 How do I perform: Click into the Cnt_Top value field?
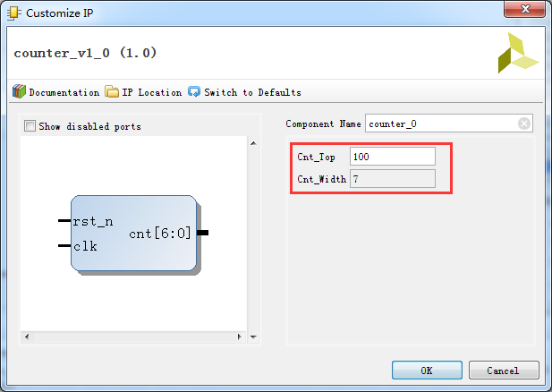[x=393, y=157]
